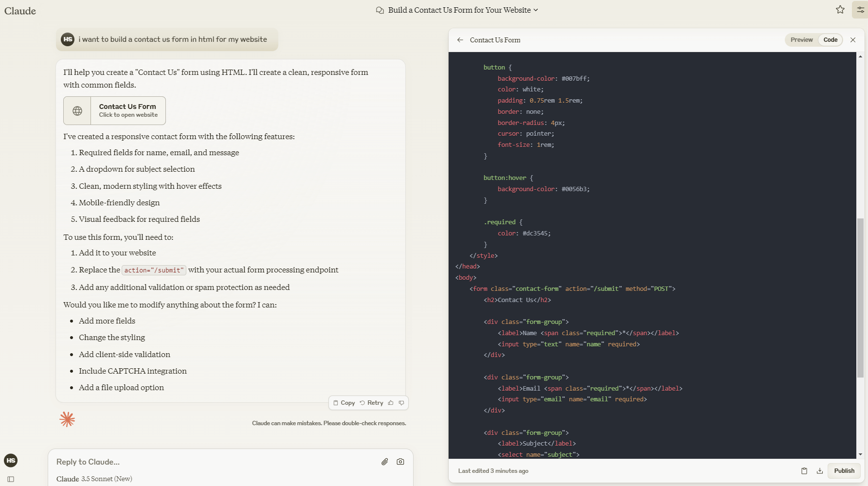Screen dimensions: 868x486
Task: Retry the assistant response
Action: pyautogui.click(x=372, y=403)
